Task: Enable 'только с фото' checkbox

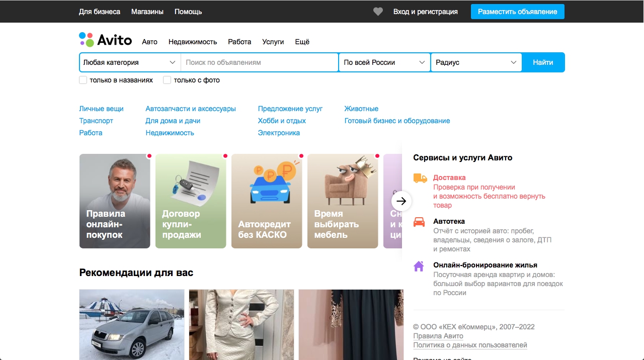Action: point(167,80)
